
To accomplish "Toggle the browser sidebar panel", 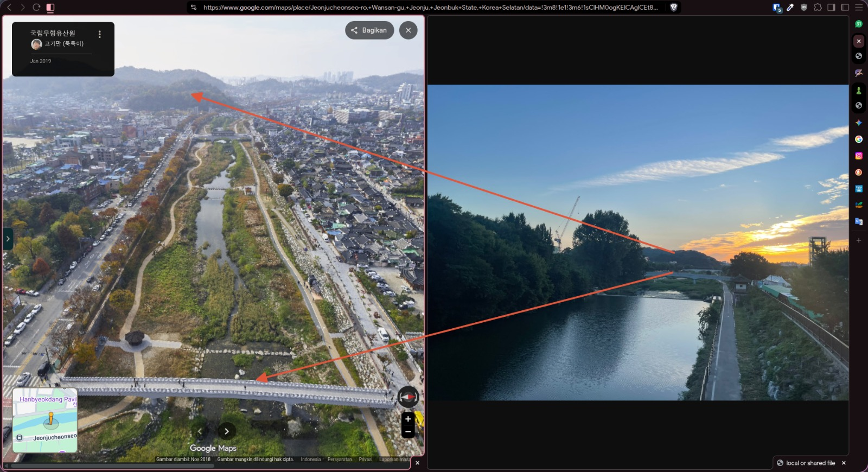I will click(831, 8).
